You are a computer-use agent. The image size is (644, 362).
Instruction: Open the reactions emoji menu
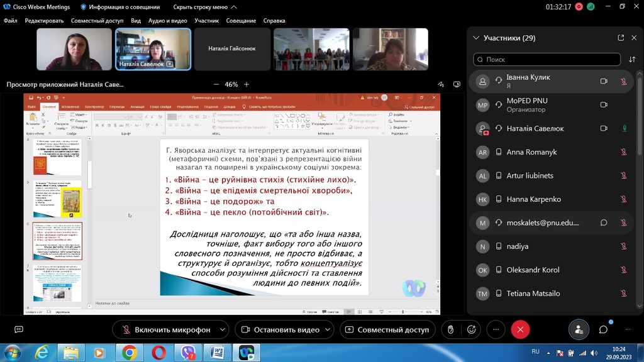point(471,329)
